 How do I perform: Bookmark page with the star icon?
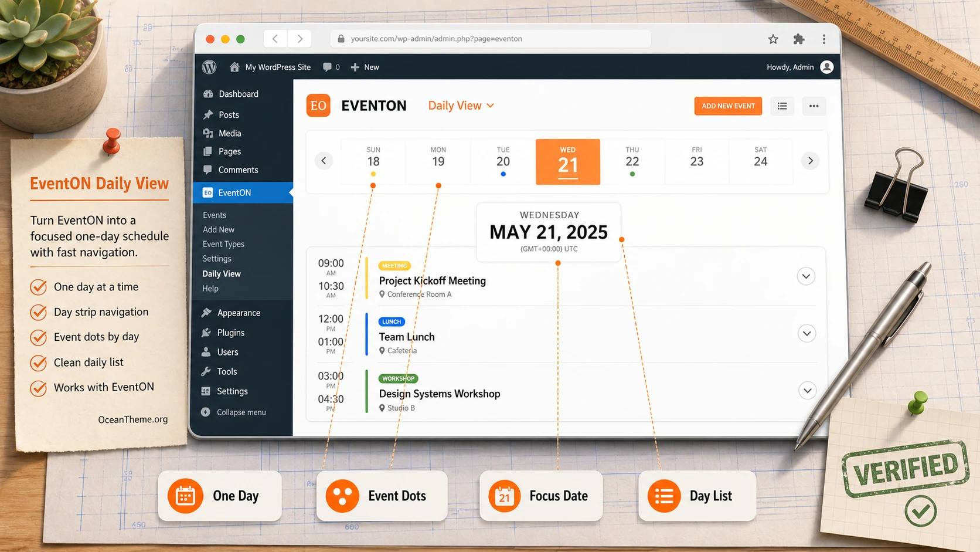773,39
